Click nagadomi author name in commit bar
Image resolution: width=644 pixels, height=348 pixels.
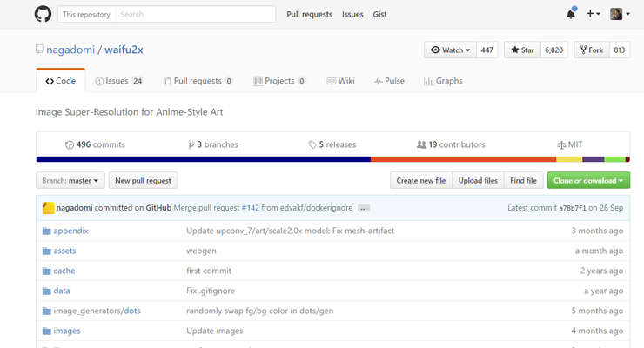74,208
